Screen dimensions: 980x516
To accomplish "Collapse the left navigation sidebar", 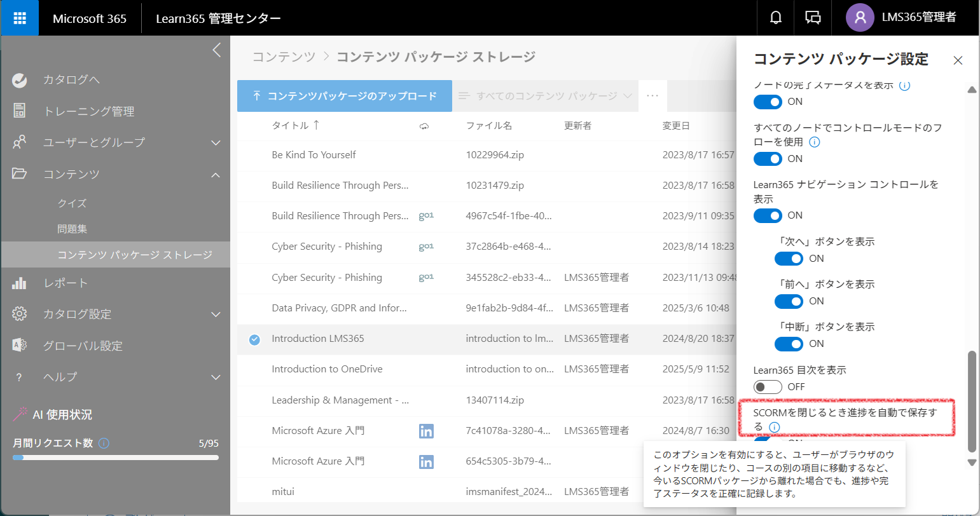I will [x=217, y=50].
